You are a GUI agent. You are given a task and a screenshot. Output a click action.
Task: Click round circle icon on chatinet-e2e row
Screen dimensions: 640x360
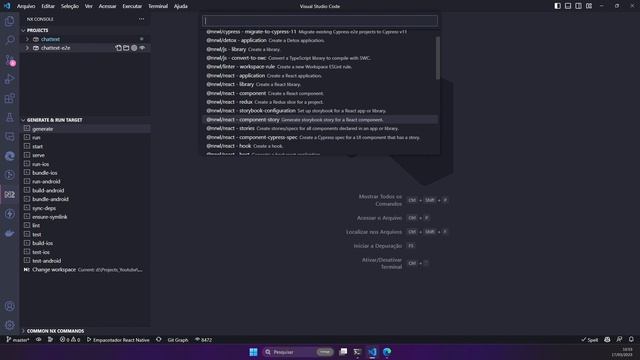tap(134, 48)
